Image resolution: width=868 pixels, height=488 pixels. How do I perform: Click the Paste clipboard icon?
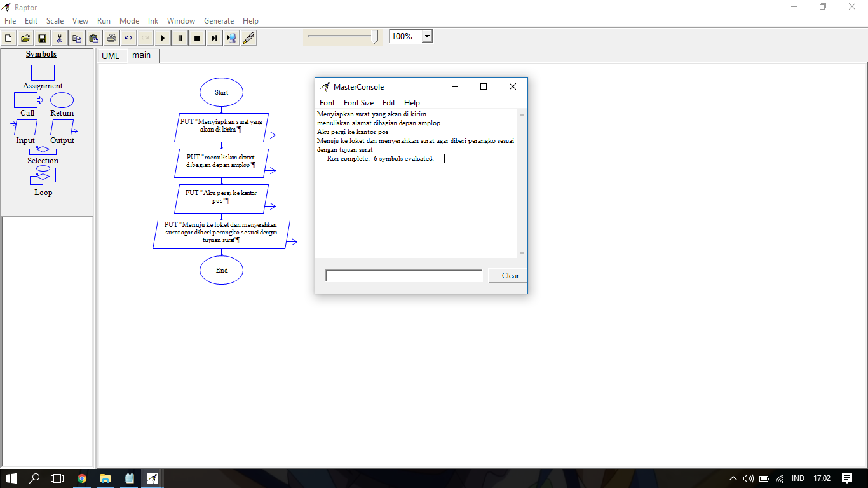pyautogui.click(x=94, y=38)
